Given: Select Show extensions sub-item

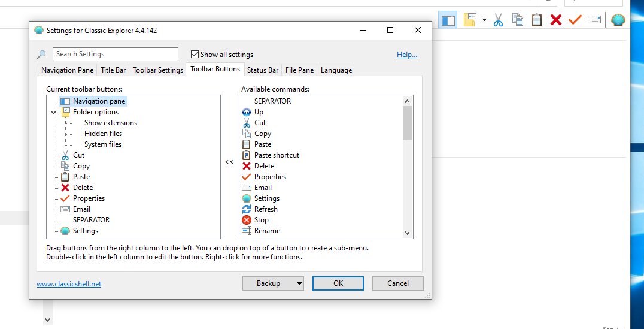Looking at the screenshot, I should pyautogui.click(x=111, y=123).
